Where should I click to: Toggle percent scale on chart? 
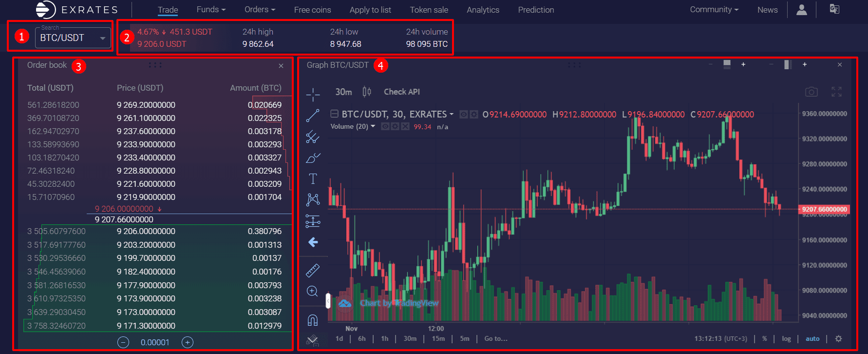click(764, 338)
